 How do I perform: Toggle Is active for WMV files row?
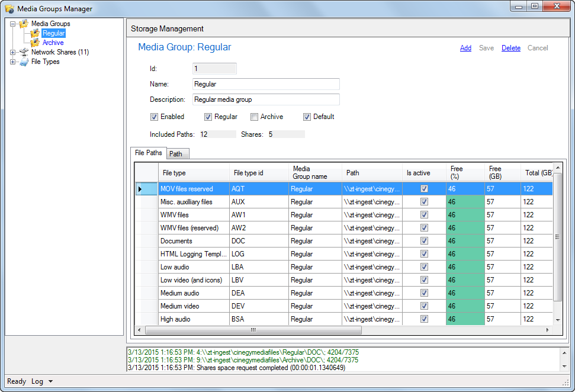click(424, 215)
